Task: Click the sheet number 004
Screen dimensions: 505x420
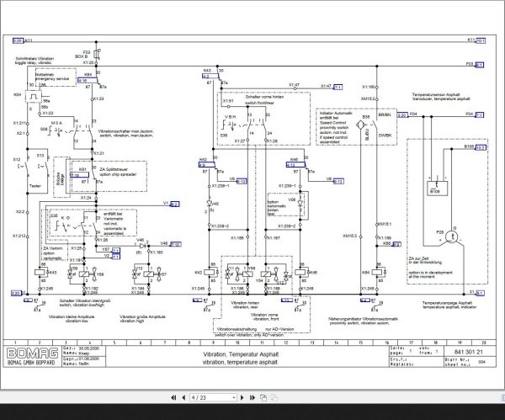Action: click(481, 362)
